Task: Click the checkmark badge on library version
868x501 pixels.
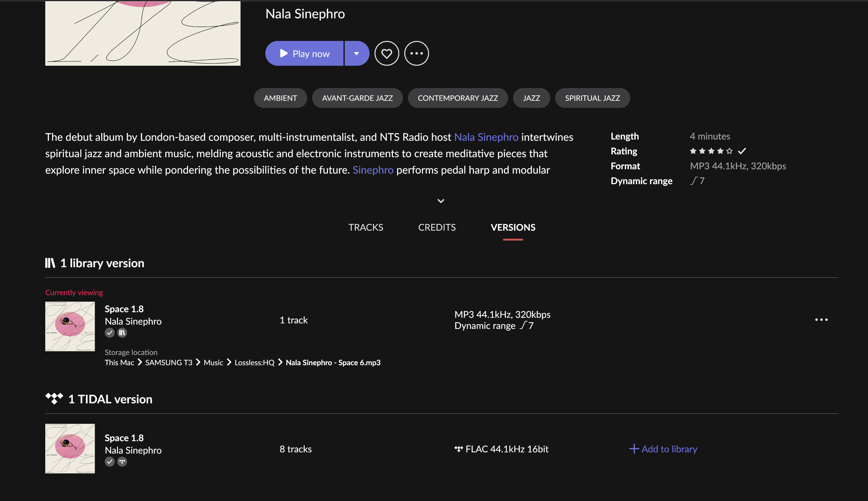Action: [109, 332]
